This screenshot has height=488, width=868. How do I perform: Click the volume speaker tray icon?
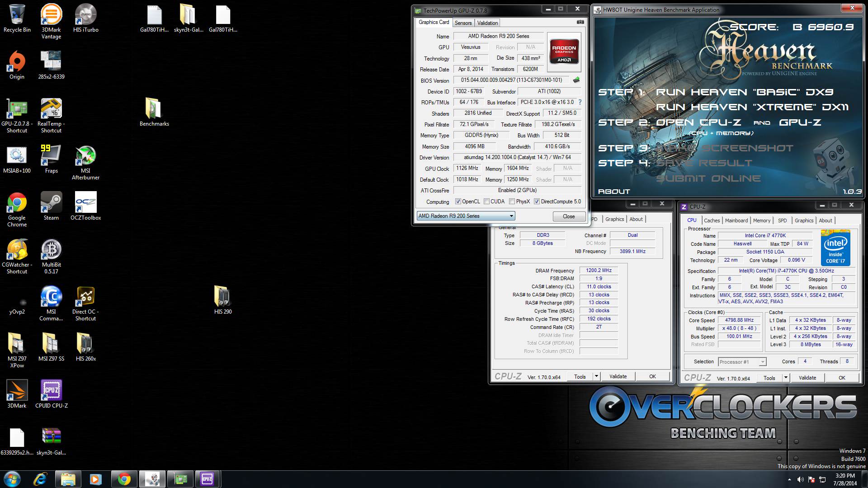[x=801, y=479]
